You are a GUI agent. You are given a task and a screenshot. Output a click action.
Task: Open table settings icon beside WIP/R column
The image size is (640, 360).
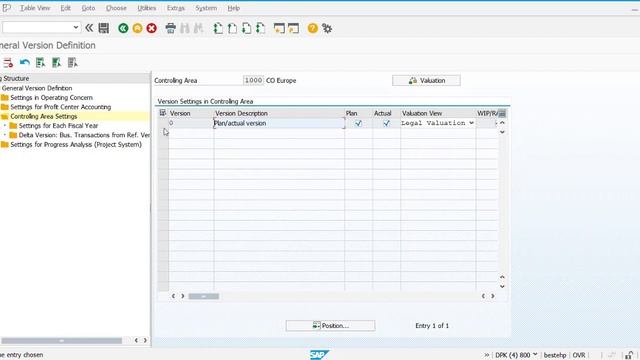pyautogui.click(x=502, y=113)
